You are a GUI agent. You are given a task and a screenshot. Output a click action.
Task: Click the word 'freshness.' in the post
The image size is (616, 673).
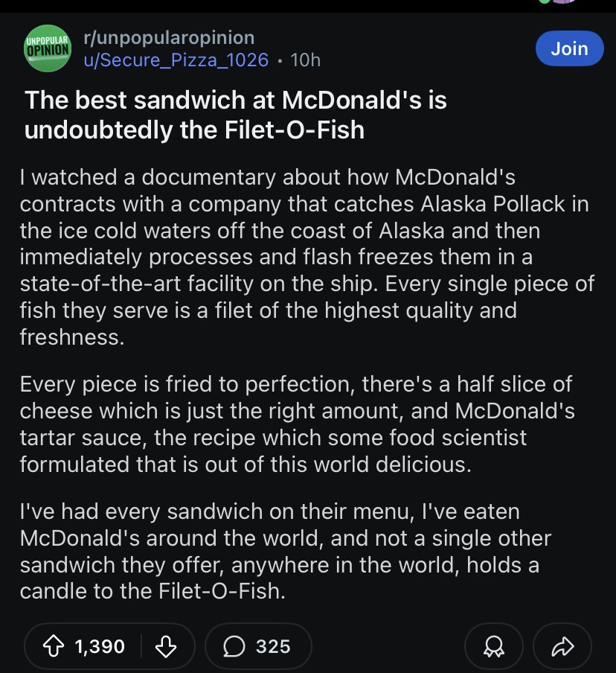coord(71,337)
